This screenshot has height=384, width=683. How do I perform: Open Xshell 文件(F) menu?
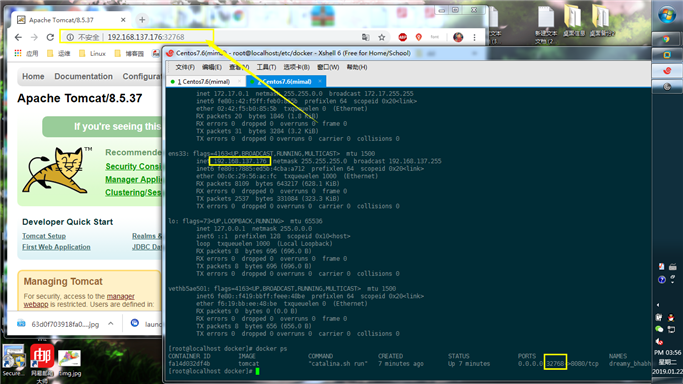tap(185, 67)
